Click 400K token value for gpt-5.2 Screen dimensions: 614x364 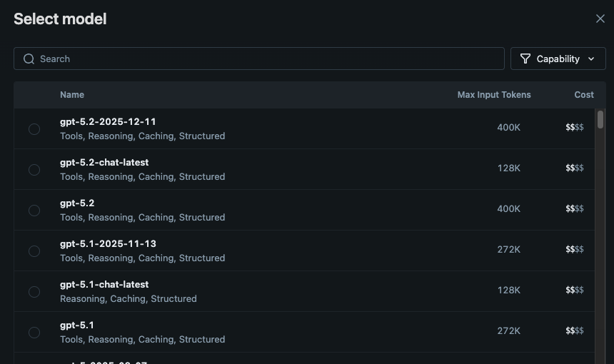(509, 209)
